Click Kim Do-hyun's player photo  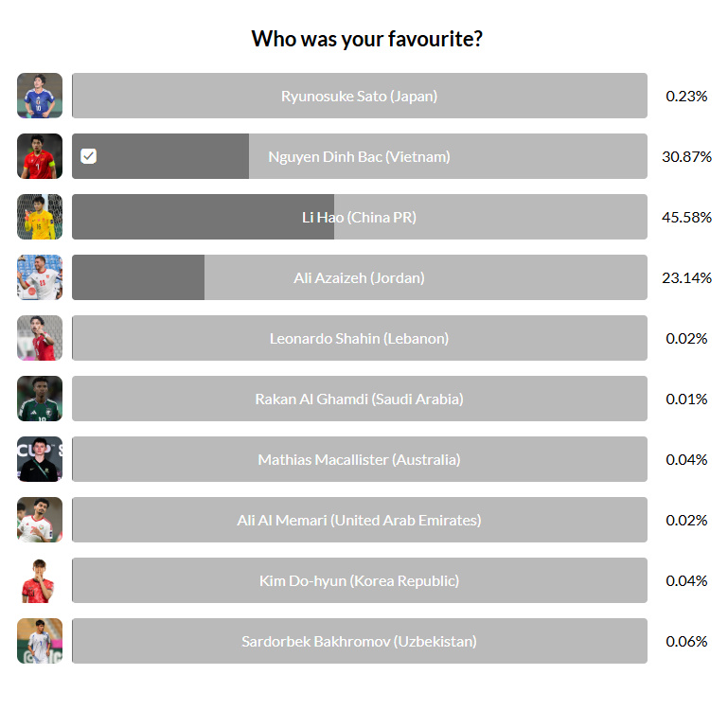pos(40,580)
